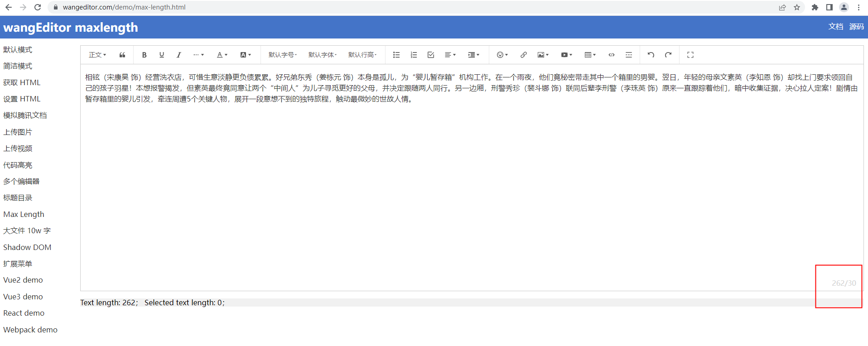
Task: Toggle bold formatting
Action: click(x=144, y=55)
